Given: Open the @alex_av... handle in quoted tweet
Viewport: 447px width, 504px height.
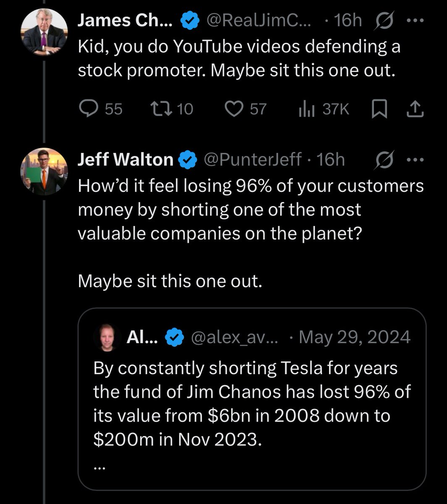Looking at the screenshot, I should coord(234,337).
